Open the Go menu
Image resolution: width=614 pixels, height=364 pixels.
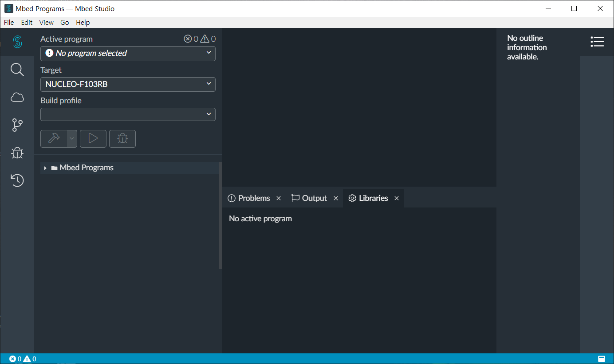[x=65, y=22]
